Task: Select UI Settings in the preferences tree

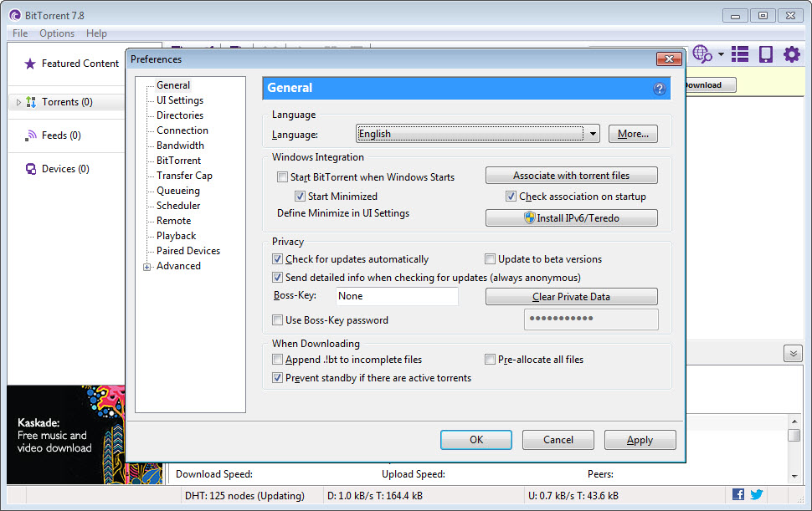Action: [x=180, y=100]
